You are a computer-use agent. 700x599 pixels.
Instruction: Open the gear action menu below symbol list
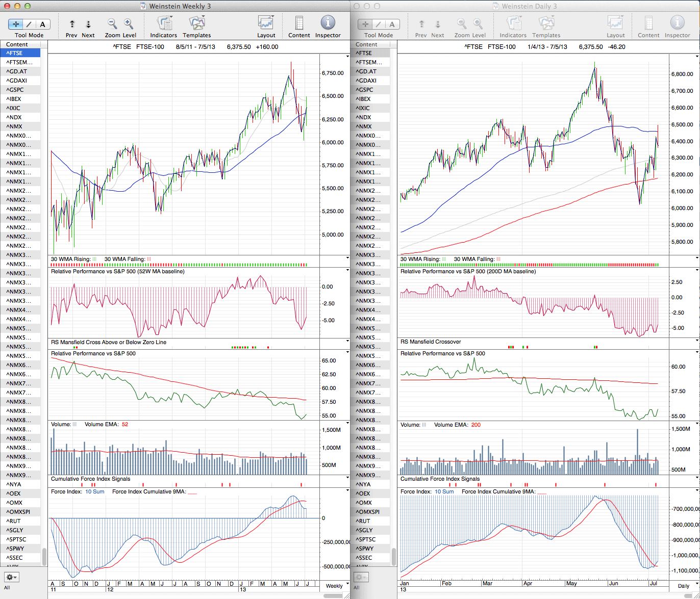click(x=11, y=578)
